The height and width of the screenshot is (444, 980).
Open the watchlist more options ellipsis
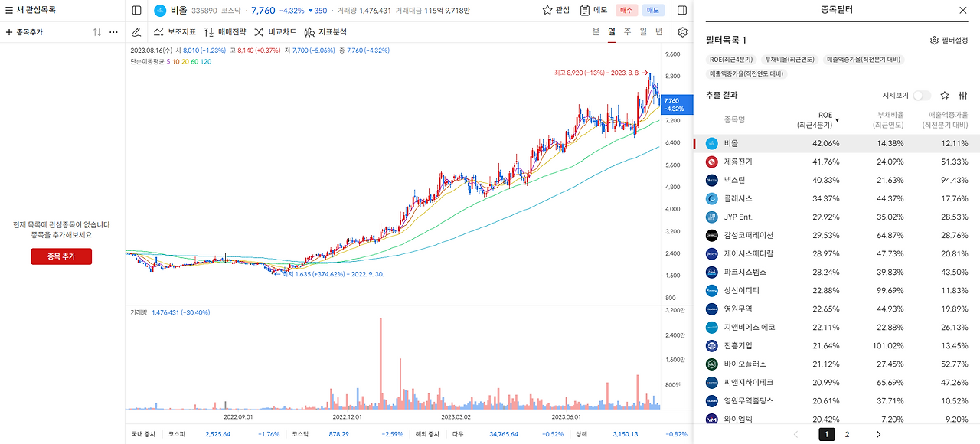114,33
